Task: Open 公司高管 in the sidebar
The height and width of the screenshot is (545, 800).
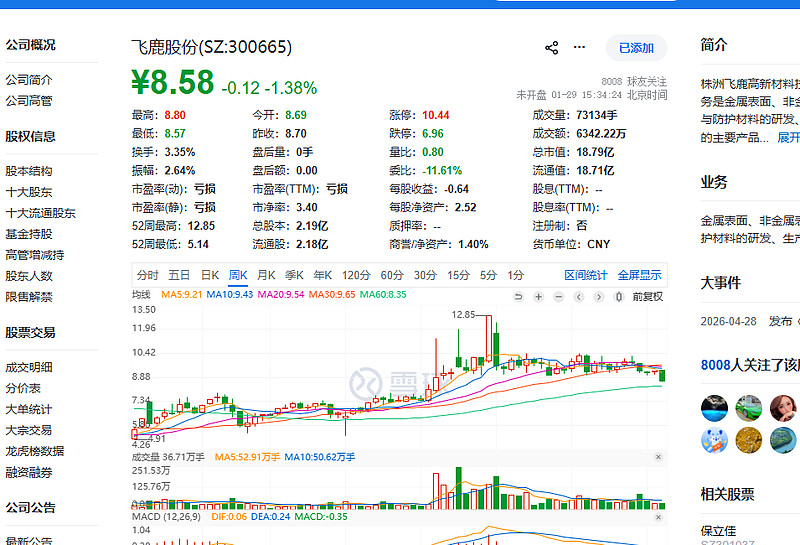Action: click(x=29, y=101)
